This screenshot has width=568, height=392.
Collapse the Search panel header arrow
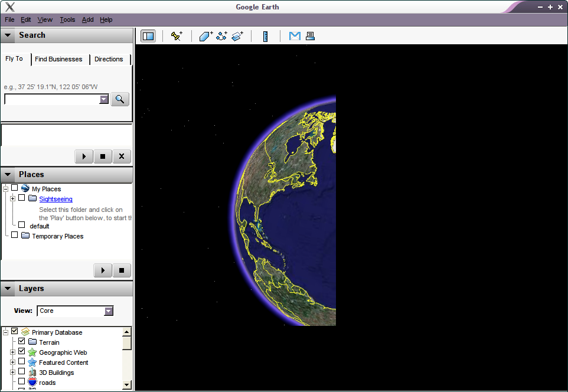tap(8, 35)
